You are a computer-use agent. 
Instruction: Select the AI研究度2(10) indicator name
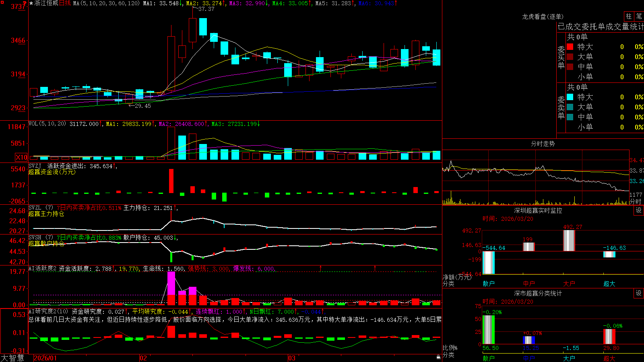click(48, 312)
